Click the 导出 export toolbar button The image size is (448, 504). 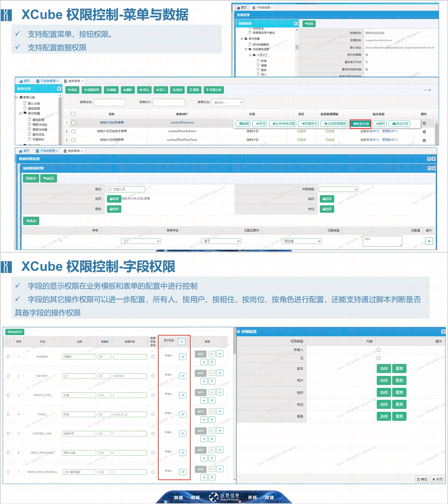pos(144,90)
